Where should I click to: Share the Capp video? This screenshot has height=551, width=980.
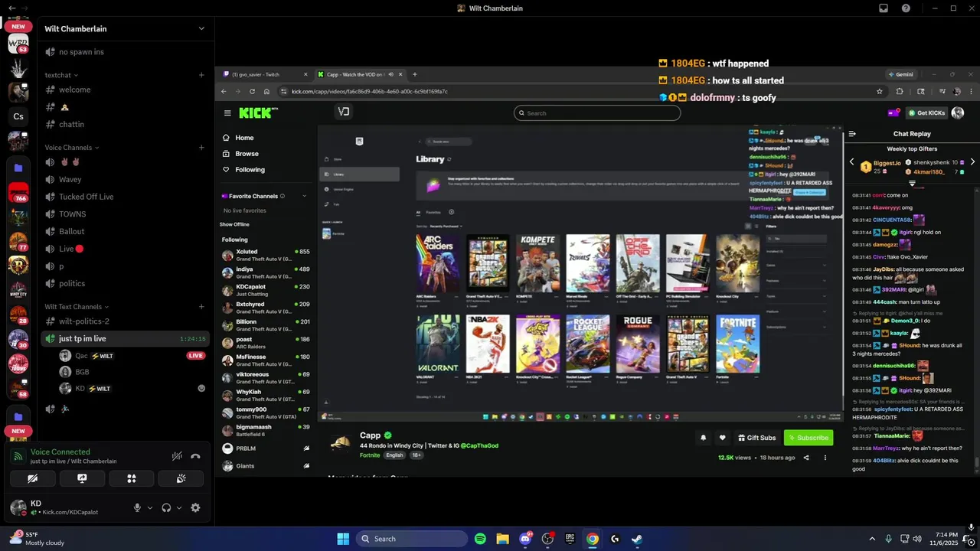(805, 458)
